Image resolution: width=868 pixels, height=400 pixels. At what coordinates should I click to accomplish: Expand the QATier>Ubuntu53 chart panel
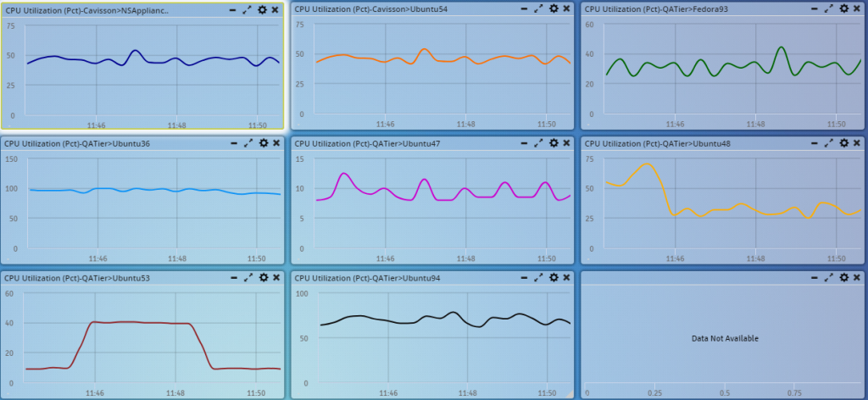(248, 277)
